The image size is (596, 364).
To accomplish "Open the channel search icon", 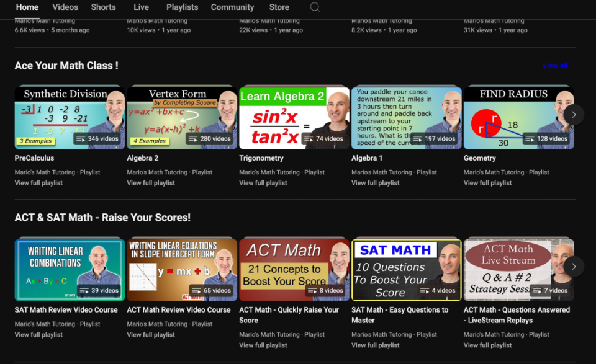I will pyautogui.click(x=315, y=7).
